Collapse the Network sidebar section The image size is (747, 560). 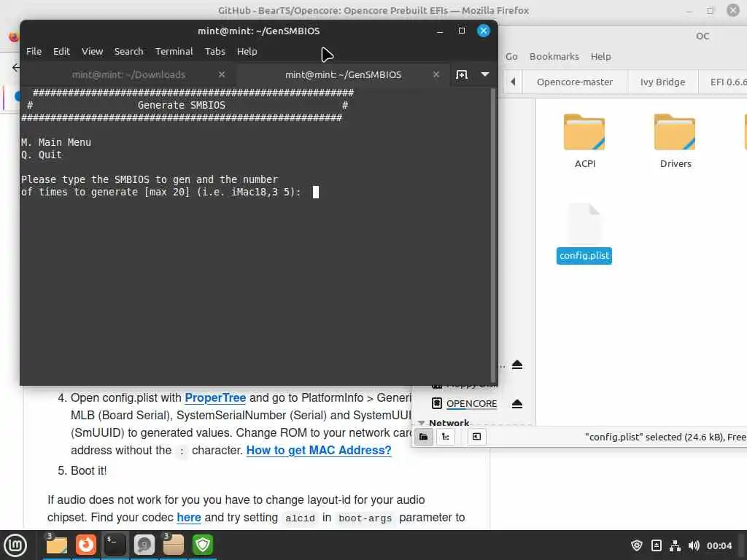click(421, 423)
